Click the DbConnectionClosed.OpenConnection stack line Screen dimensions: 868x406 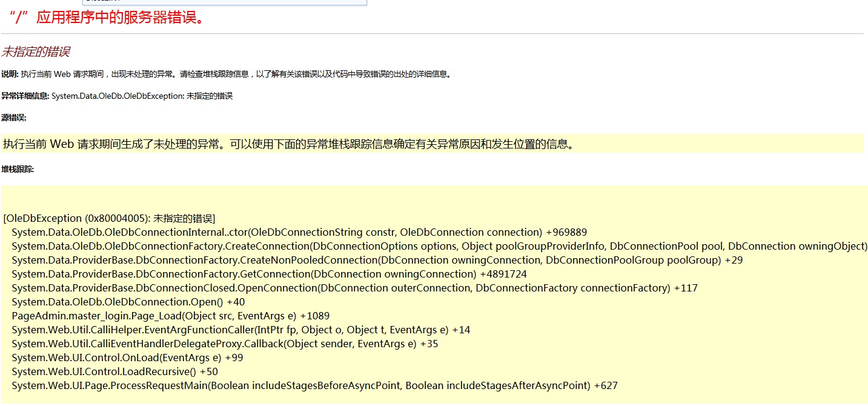coord(354,288)
